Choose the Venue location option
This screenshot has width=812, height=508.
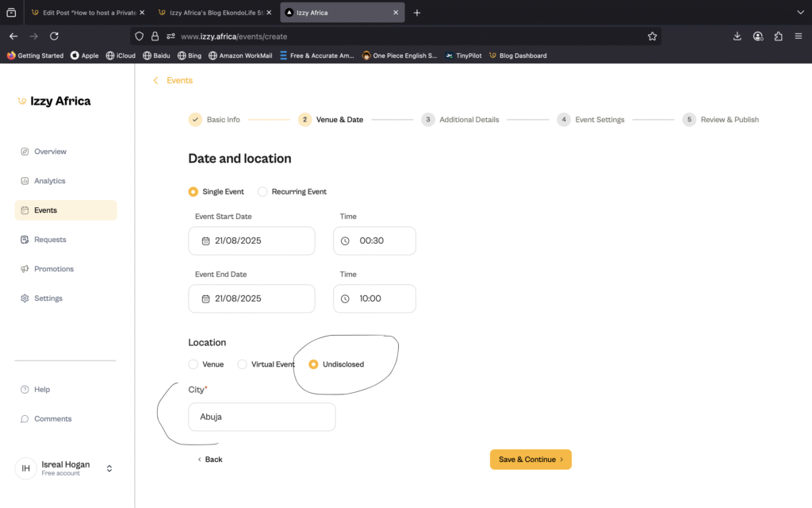click(193, 364)
